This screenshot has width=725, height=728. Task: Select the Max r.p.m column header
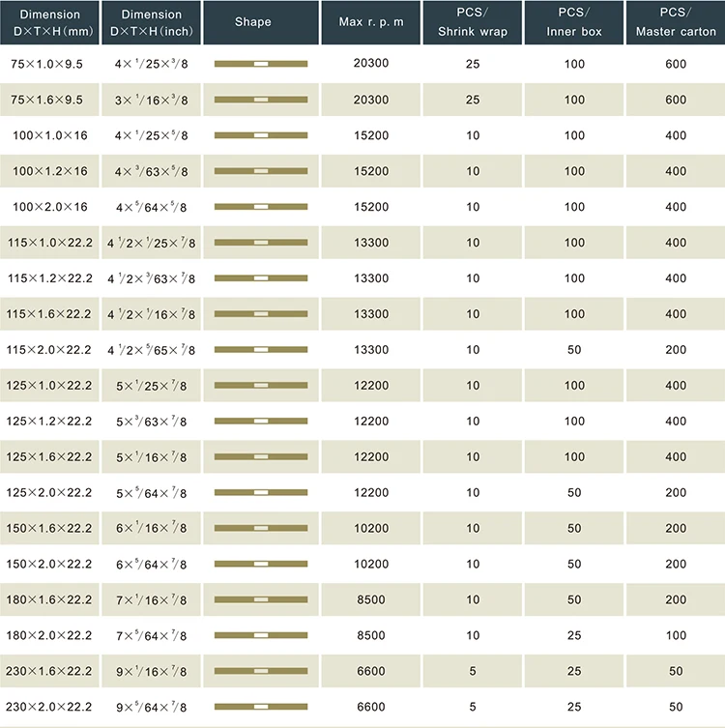point(371,22)
